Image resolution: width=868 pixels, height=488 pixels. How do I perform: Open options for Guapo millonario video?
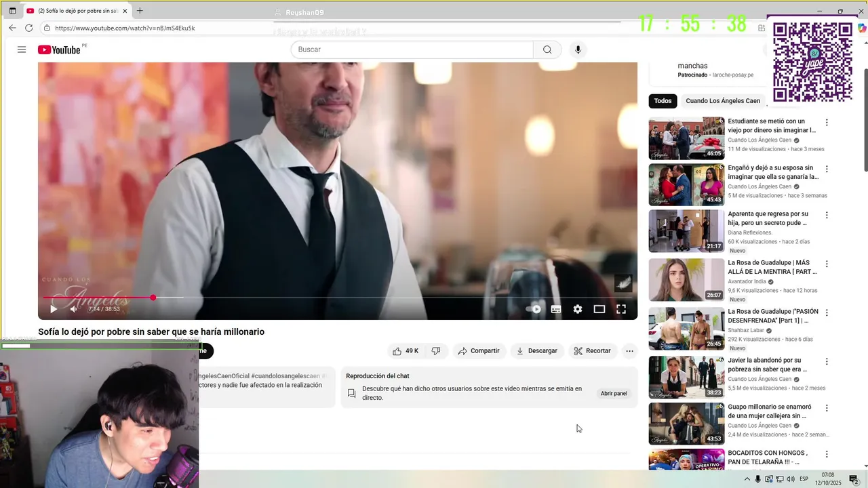point(827,408)
